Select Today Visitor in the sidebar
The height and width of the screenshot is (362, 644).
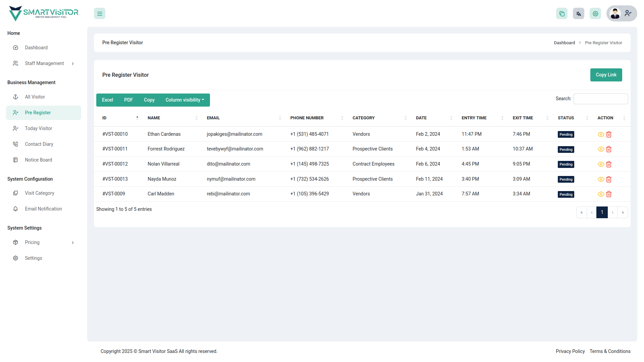[39, 128]
